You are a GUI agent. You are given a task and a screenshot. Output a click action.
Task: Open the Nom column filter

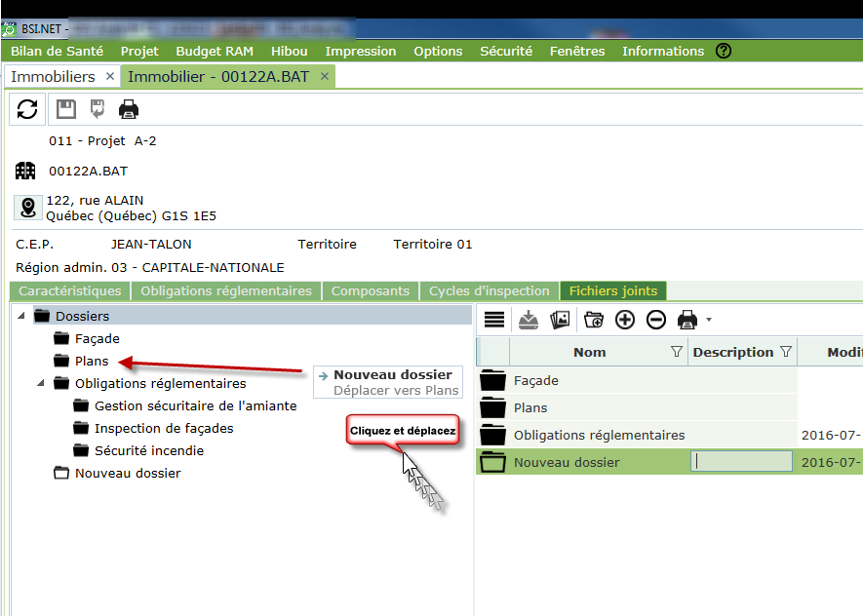pyautogui.click(x=677, y=352)
